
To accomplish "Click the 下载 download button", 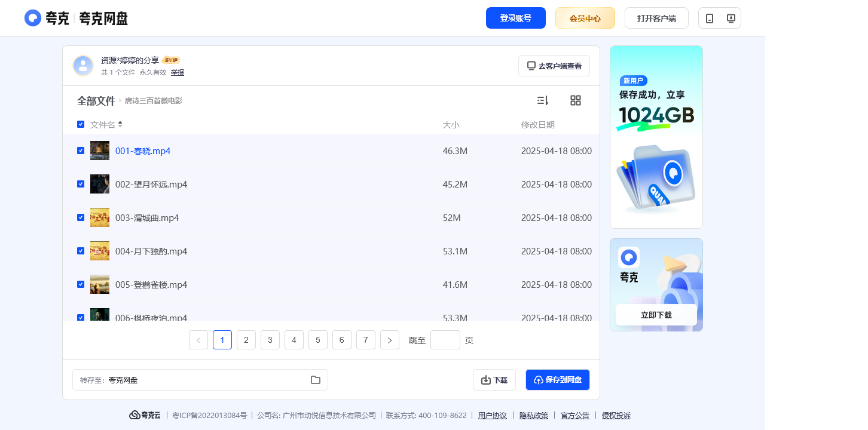I will pos(494,380).
